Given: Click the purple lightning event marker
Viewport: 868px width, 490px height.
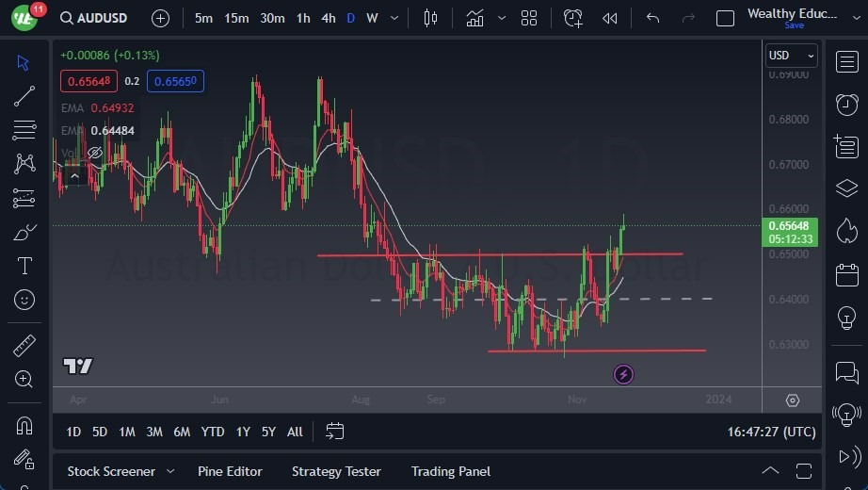Looking at the screenshot, I should coord(623,375).
